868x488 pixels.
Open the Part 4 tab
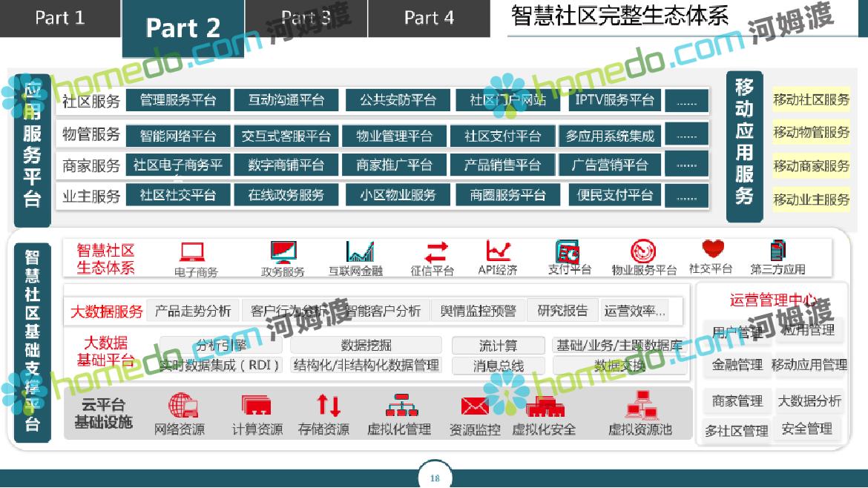click(429, 18)
